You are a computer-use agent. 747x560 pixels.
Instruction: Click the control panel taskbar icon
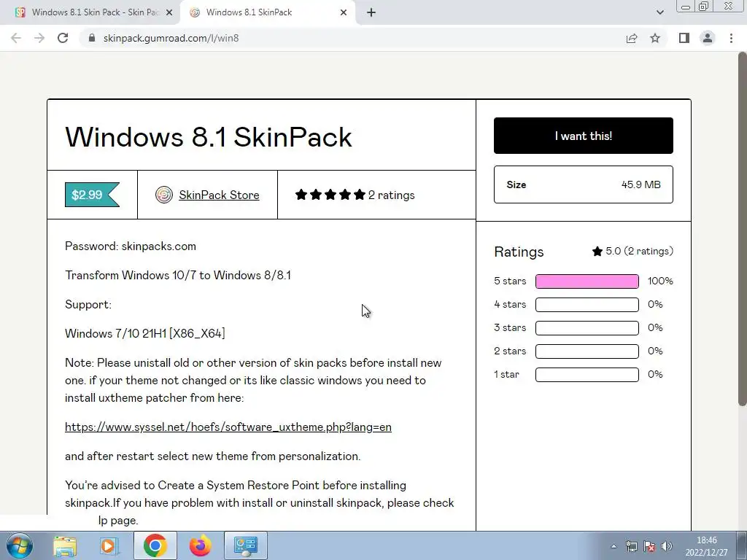[246, 545]
